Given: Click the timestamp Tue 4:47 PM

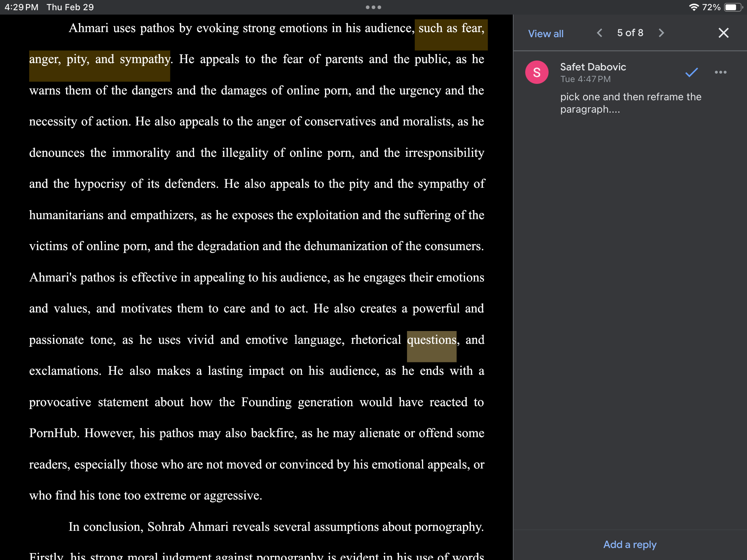Looking at the screenshot, I should click(x=585, y=79).
